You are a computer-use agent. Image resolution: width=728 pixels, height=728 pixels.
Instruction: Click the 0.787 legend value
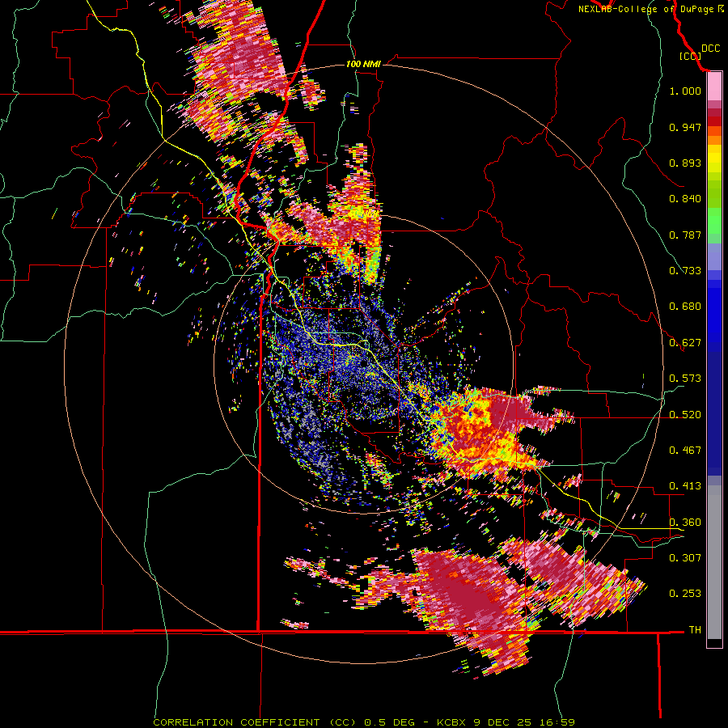(x=685, y=235)
